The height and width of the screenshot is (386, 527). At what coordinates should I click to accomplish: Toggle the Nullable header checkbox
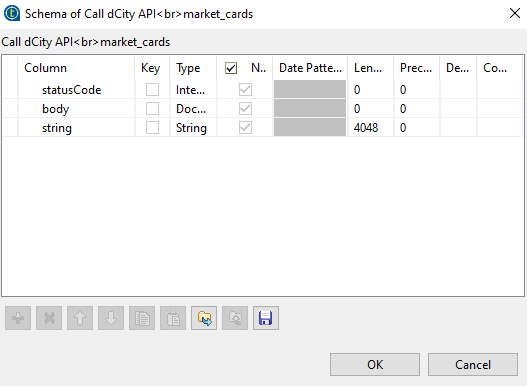click(x=231, y=68)
